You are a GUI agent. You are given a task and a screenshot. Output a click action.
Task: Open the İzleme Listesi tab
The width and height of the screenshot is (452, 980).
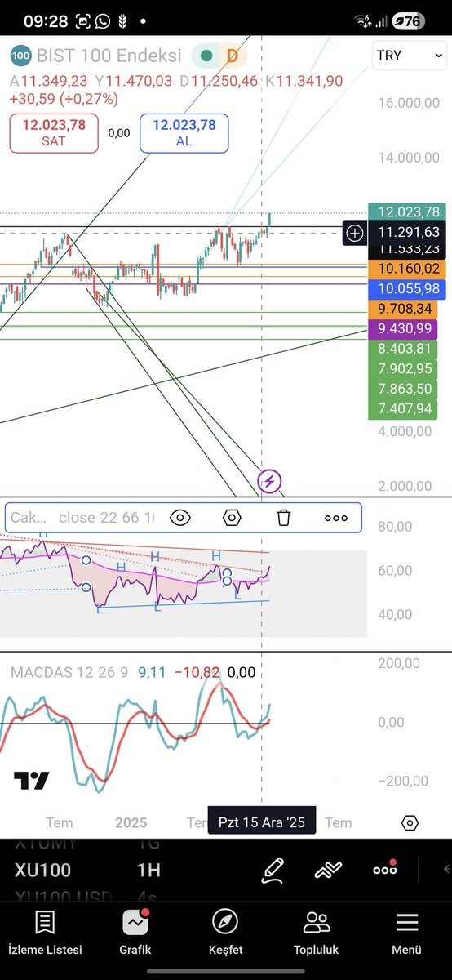point(45,933)
